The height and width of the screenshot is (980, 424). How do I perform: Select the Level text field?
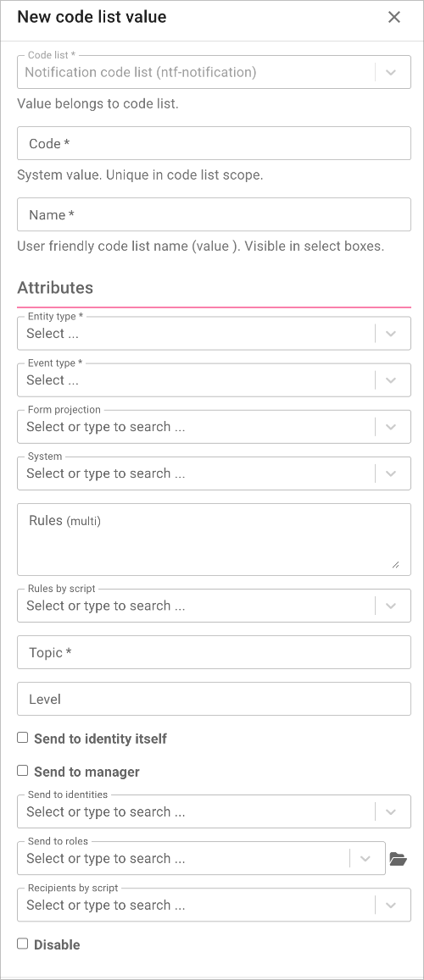214,699
